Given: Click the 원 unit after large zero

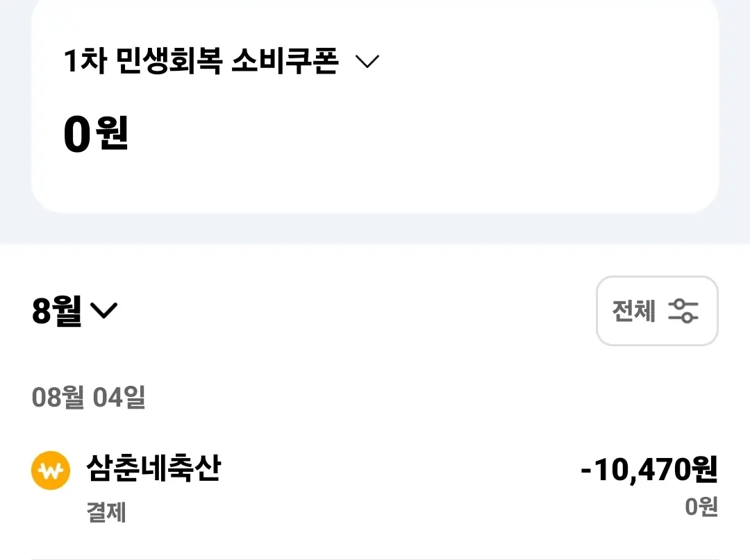Looking at the screenshot, I should (x=112, y=133).
